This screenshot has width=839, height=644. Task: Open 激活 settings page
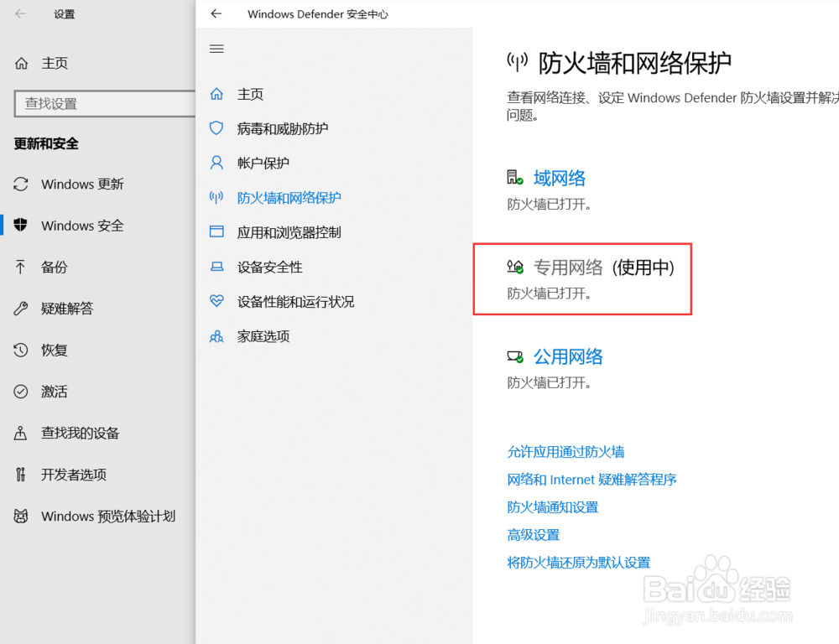pos(55,392)
